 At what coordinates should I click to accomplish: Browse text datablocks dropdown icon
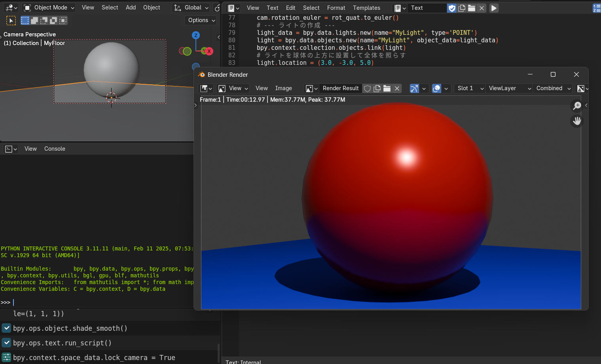tap(400, 8)
